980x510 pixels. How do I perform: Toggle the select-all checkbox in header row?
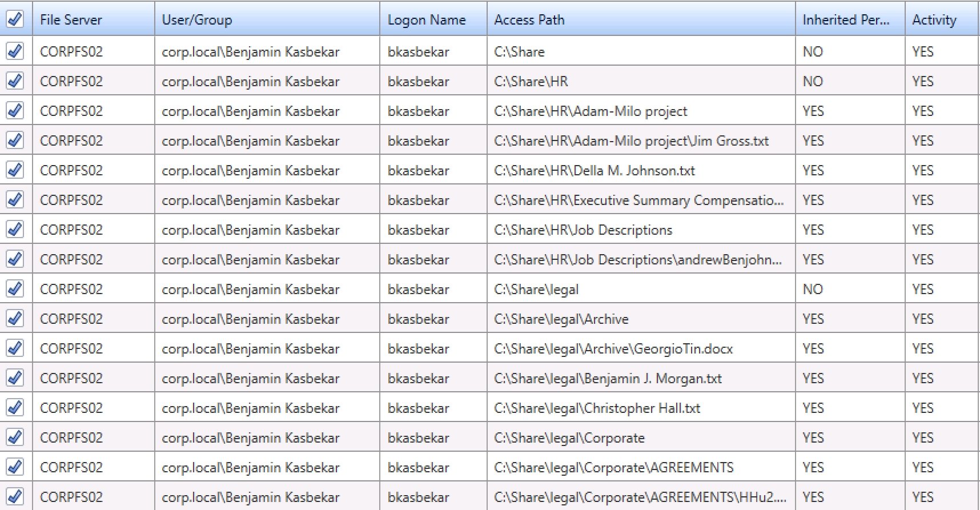click(15, 19)
